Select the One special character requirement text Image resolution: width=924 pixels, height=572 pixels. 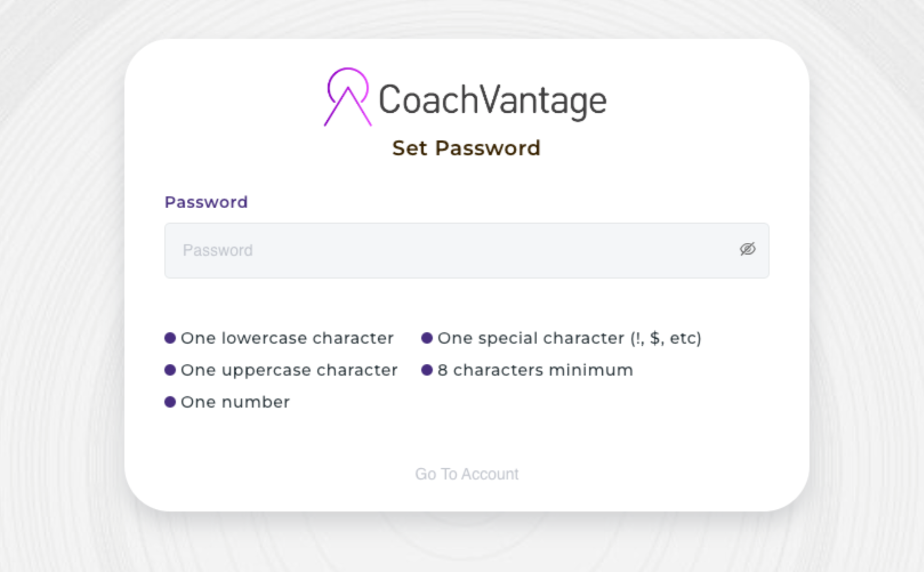tap(569, 338)
